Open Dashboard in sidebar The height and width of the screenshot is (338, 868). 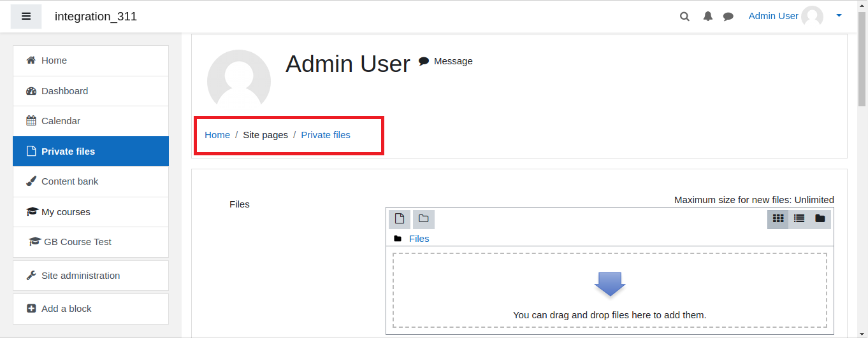pyautogui.click(x=90, y=91)
